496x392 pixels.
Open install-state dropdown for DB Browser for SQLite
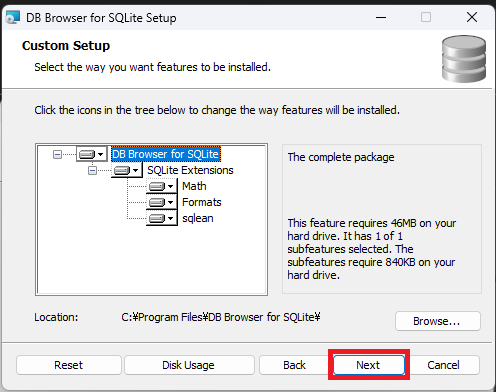[92, 154]
